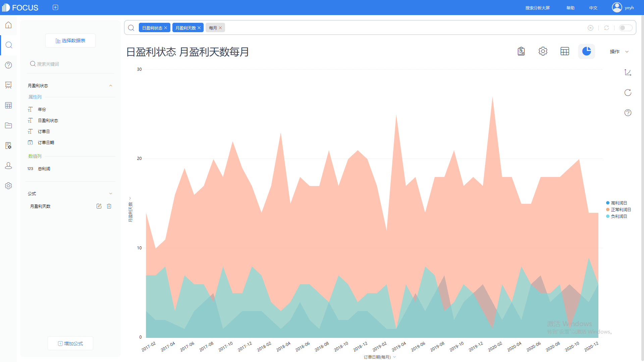The width and height of the screenshot is (644, 362).
Task: Remove the 日盈利状态 search tag
Action: click(x=166, y=28)
